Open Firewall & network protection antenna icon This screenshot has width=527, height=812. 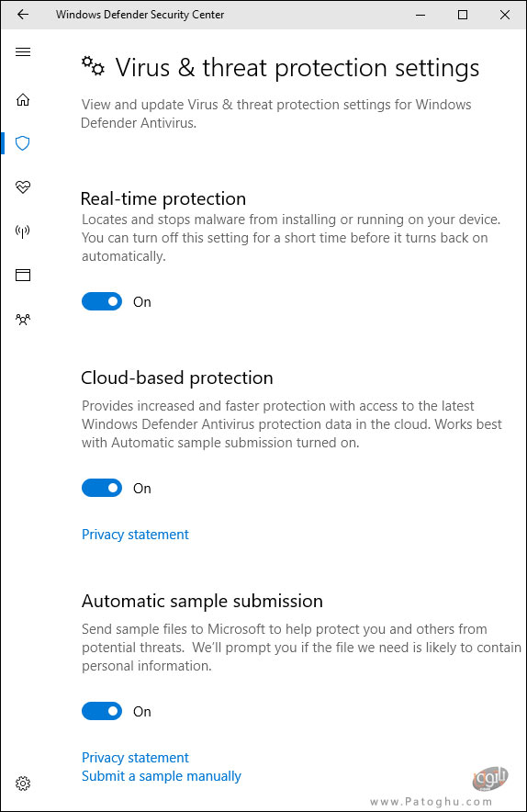(x=23, y=231)
